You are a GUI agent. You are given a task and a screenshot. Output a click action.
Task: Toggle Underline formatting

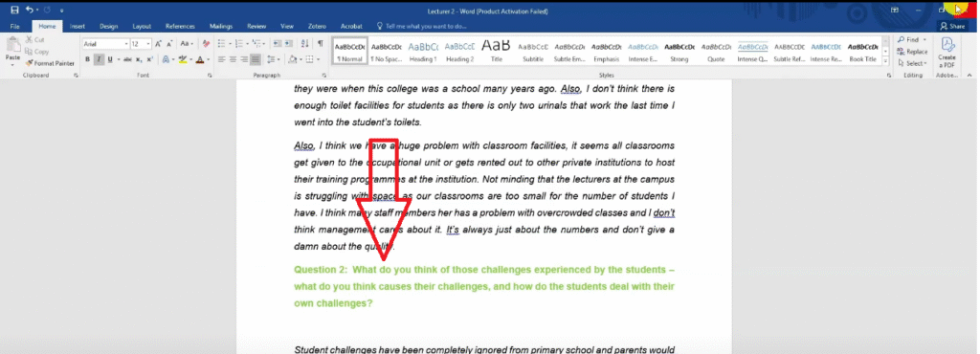pyautogui.click(x=110, y=60)
